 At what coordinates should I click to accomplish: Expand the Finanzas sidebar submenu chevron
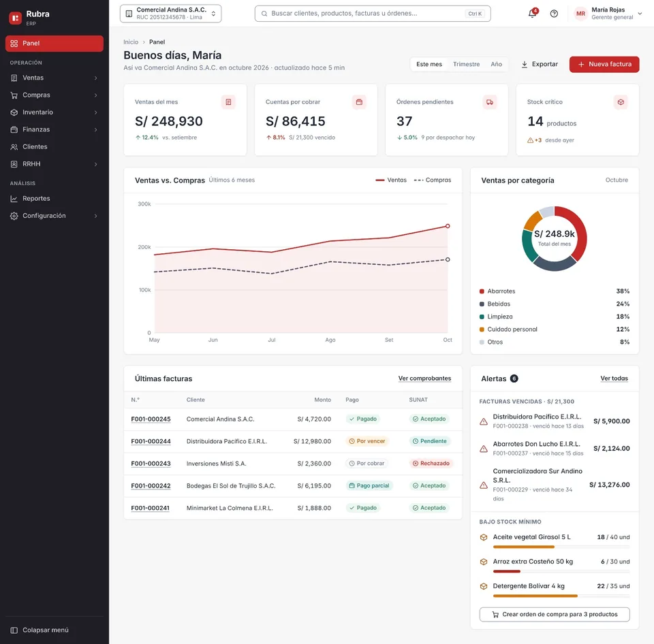pyautogui.click(x=95, y=129)
